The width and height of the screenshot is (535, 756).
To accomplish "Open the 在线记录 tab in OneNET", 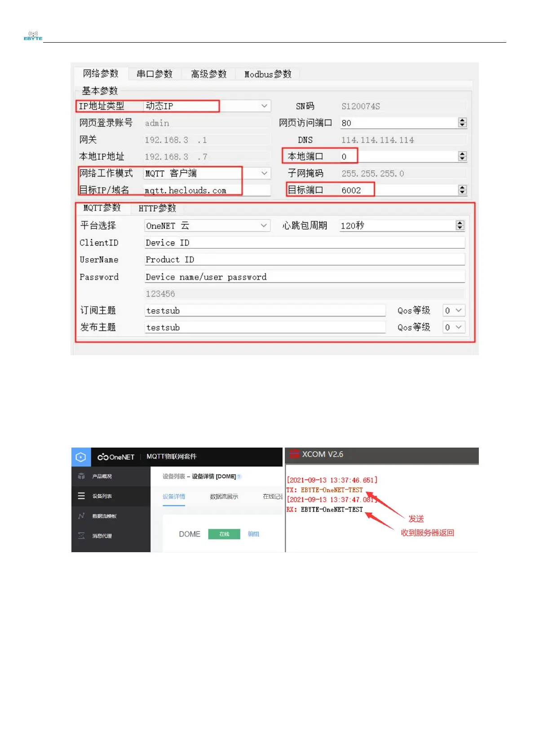I will (x=273, y=497).
